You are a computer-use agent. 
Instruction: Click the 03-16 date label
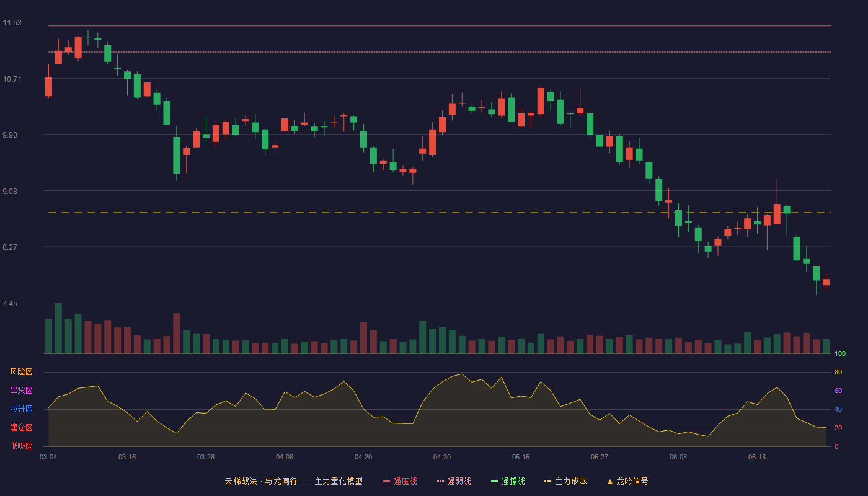[x=127, y=457]
